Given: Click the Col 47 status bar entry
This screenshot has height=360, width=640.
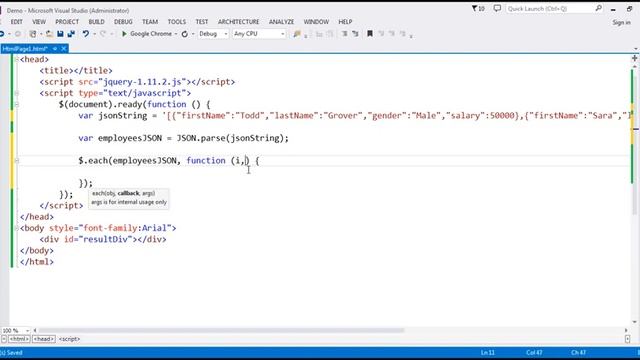Looking at the screenshot, I should click(534, 353).
